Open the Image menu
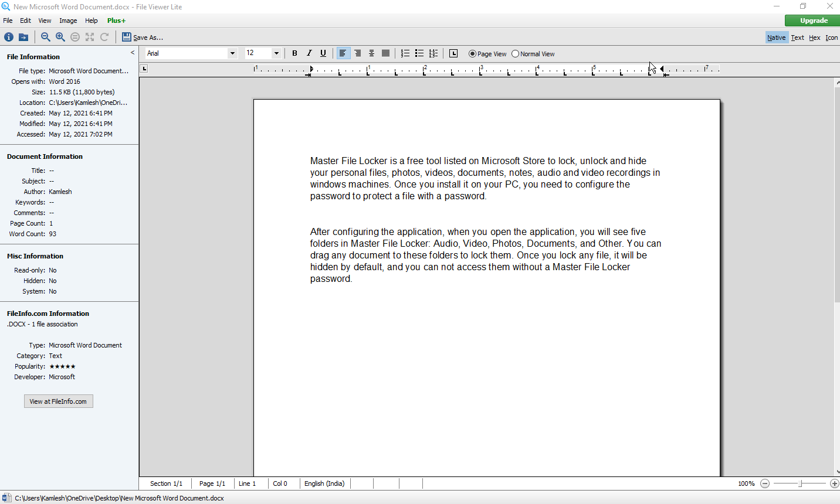Viewport: 840px width, 504px height. click(x=68, y=21)
